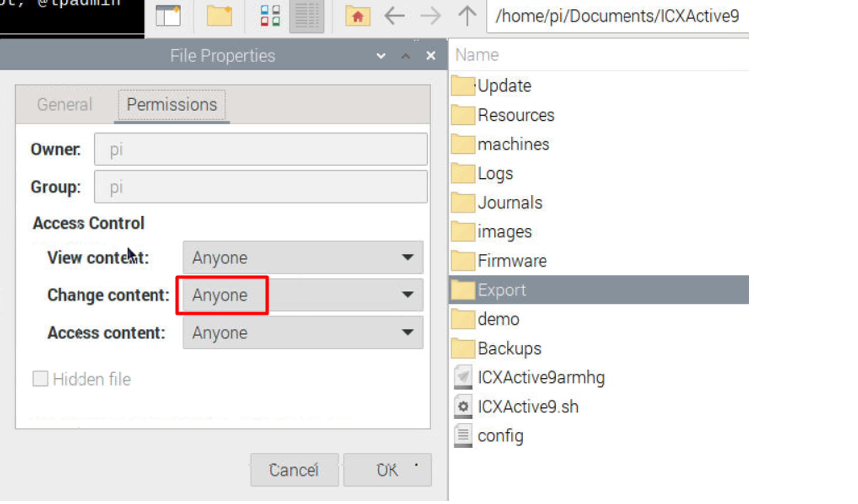Go to the home folder
Viewport: 858px width, 504px height.
(x=358, y=16)
